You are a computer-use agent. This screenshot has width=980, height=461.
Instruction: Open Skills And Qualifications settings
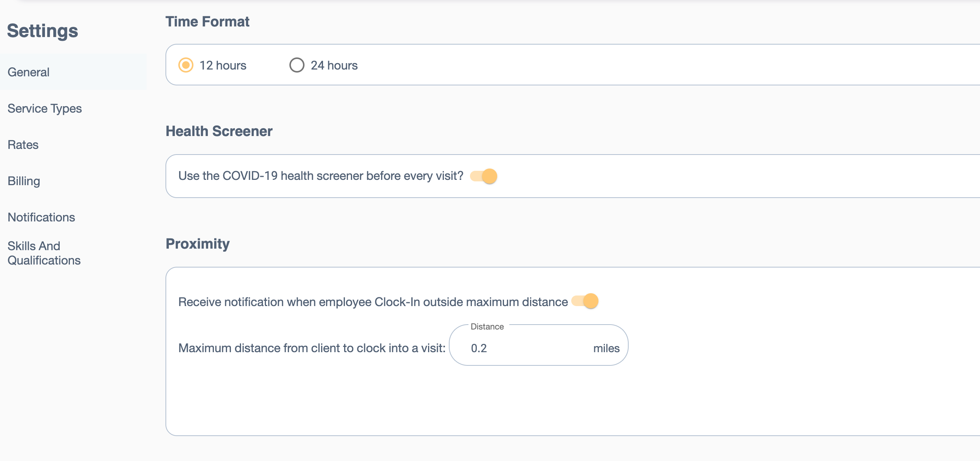click(x=44, y=253)
